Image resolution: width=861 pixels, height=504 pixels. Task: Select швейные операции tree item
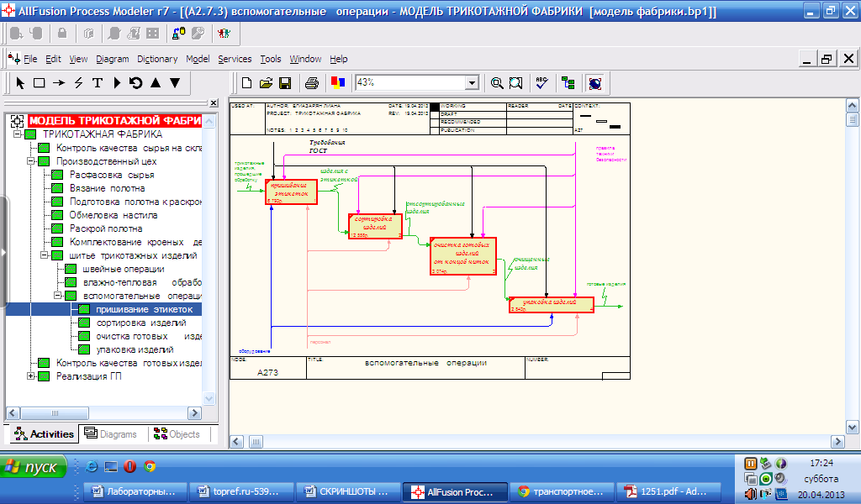tap(123, 269)
